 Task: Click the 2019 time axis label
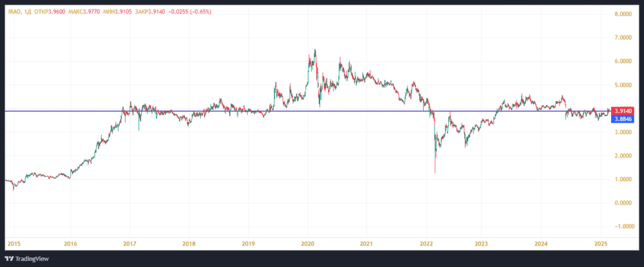pyautogui.click(x=248, y=244)
